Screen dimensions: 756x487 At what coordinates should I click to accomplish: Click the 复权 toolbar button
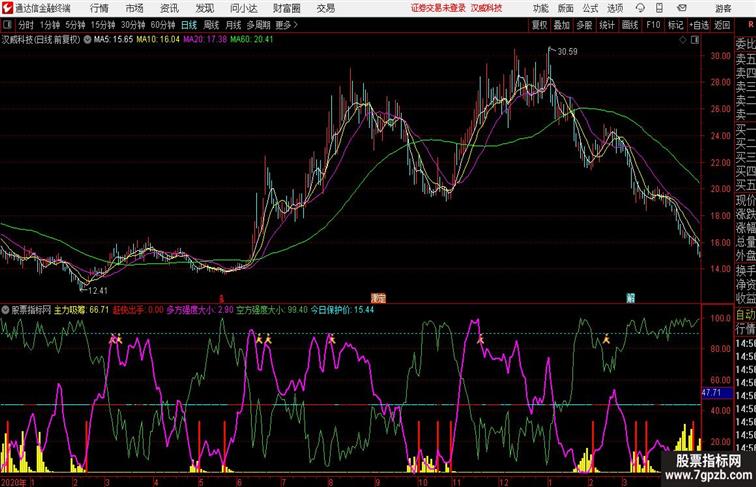539,25
